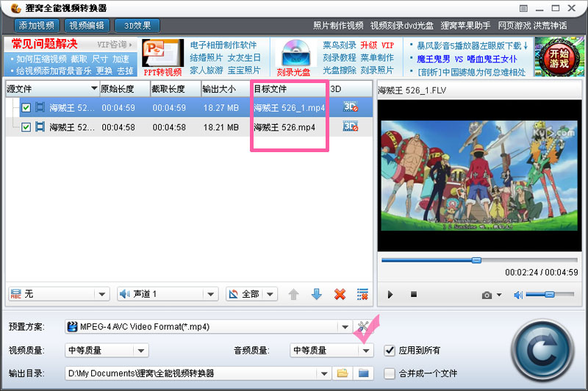Click film icon of the 00:04:58 row

coord(40,127)
